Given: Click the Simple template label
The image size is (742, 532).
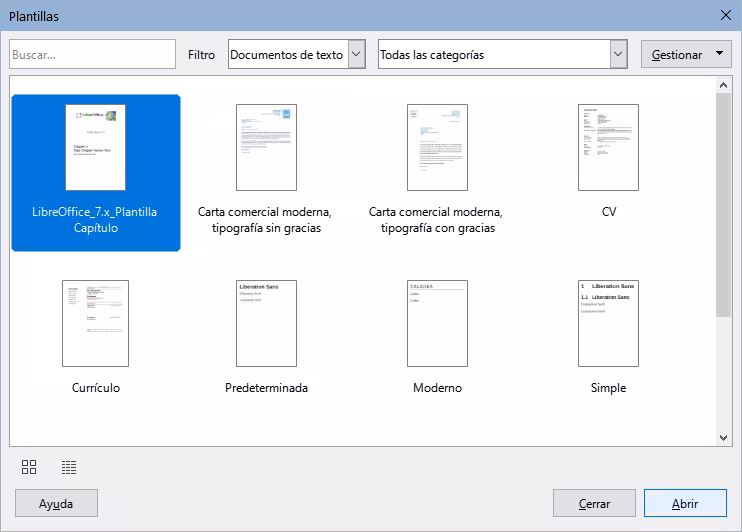Looking at the screenshot, I should tap(609, 388).
